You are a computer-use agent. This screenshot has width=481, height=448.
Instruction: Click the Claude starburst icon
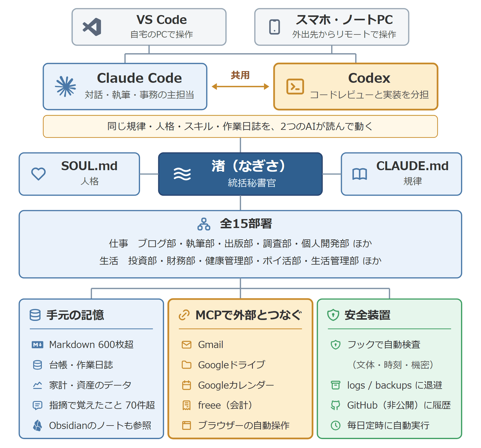click(66, 86)
